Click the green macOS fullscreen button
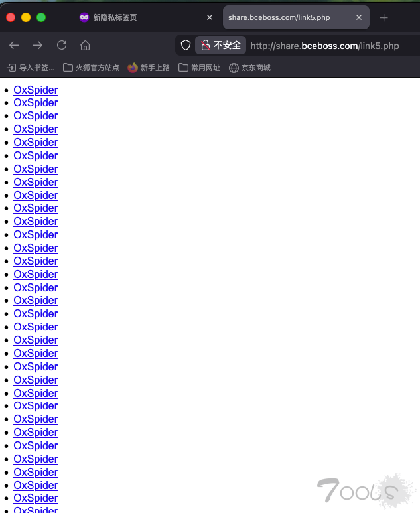420x513 pixels. coord(41,17)
